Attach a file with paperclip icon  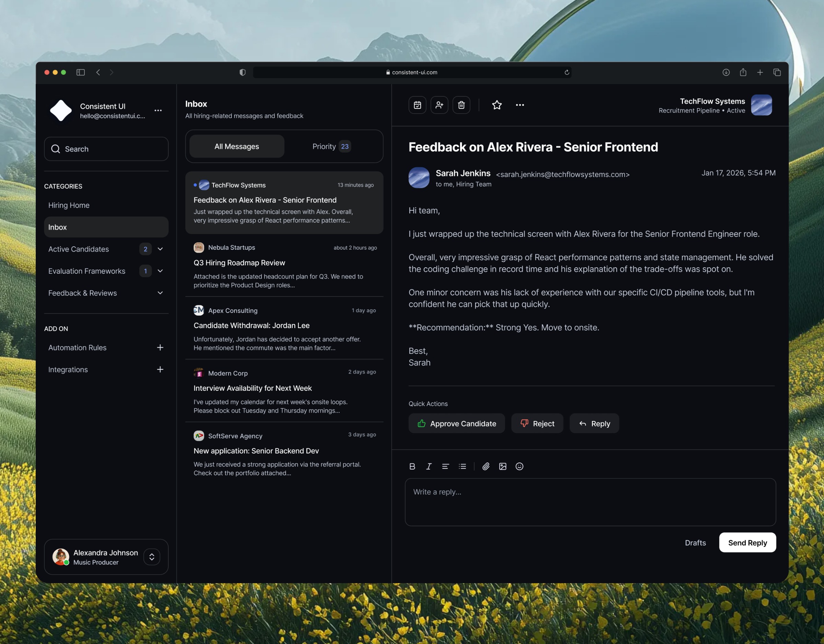[x=486, y=466]
